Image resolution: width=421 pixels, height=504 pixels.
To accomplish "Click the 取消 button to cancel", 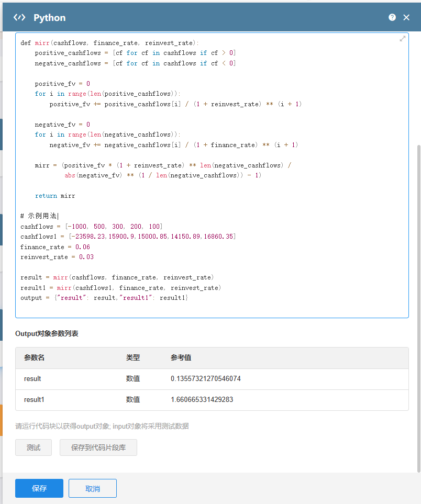I will pyautogui.click(x=92, y=488).
